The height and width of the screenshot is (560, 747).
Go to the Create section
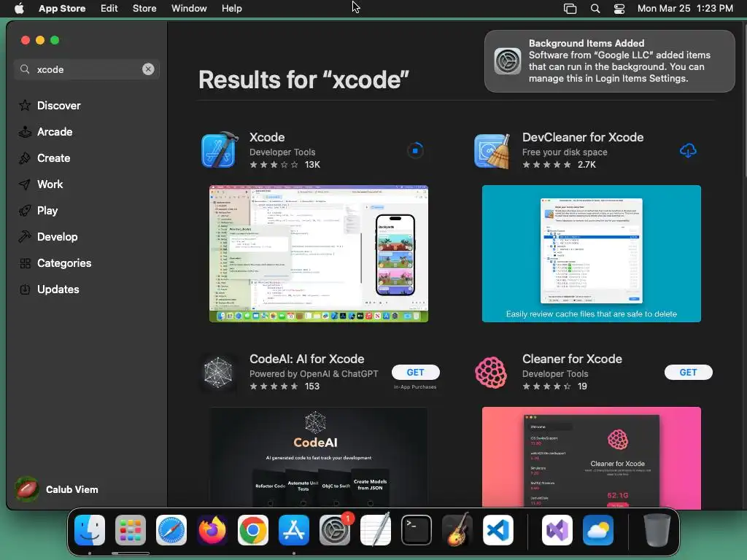[44, 158]
